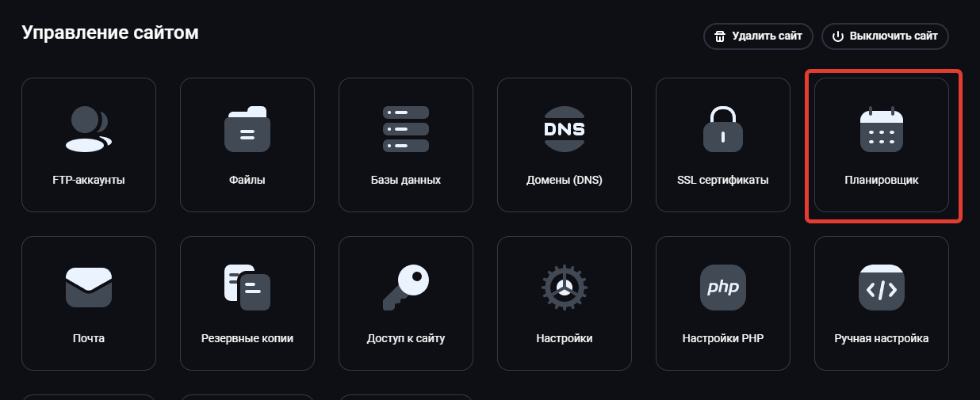Open the Почта envelope icon
980x400 pixels.
(x=88, y=287)
